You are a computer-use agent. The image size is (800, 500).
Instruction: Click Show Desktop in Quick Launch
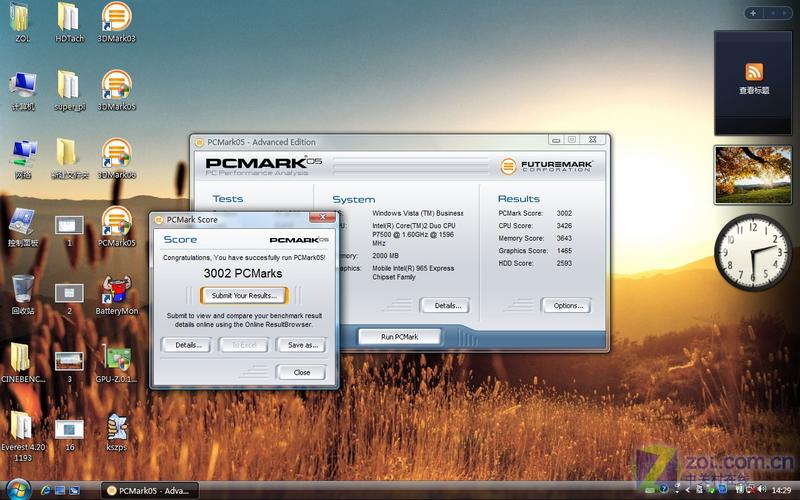pos(60,491)
